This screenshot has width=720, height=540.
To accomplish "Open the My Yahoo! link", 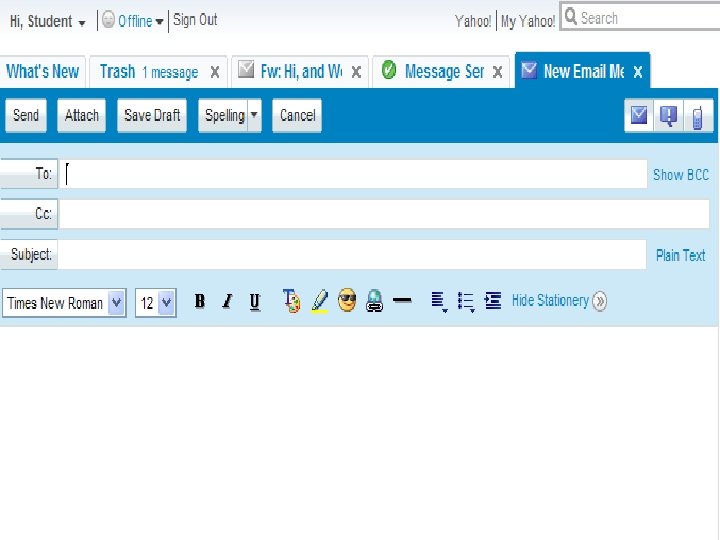I will (x=528, y=21).
